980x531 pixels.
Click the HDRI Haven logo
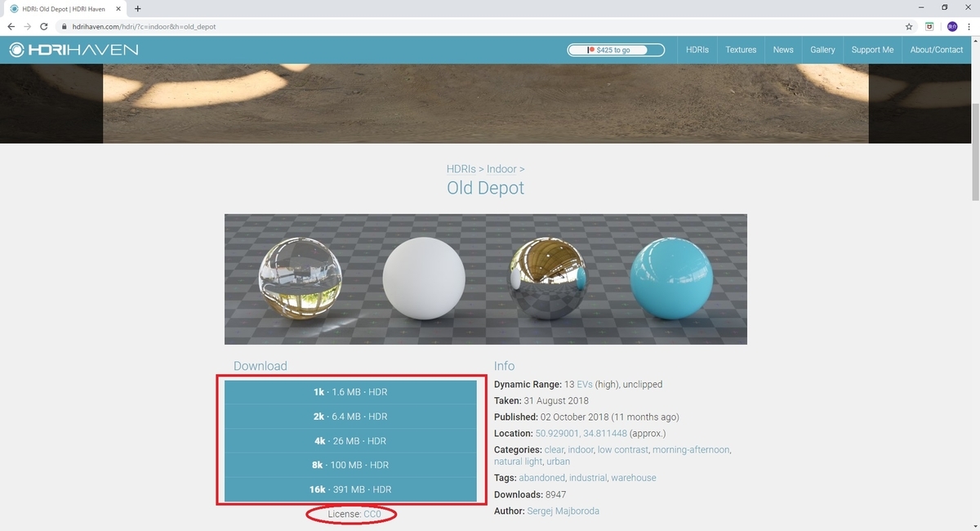[x=73, y=50]
